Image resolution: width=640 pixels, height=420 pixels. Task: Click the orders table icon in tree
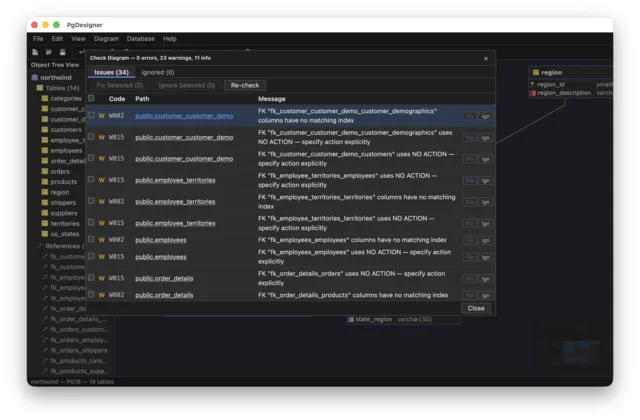click(x=45, y=171)
